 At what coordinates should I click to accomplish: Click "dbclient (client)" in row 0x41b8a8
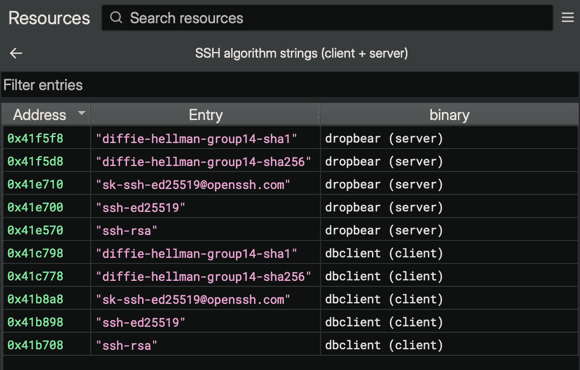click(384, 299)
